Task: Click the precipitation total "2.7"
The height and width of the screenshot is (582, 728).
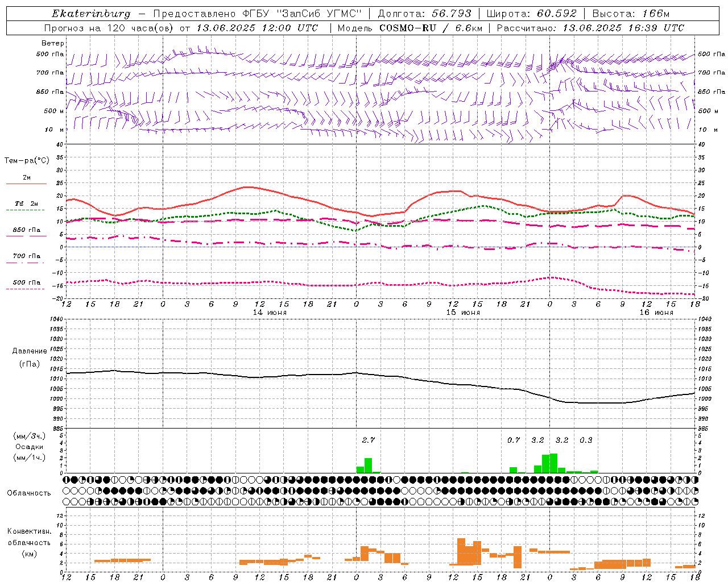Action: 369,440
